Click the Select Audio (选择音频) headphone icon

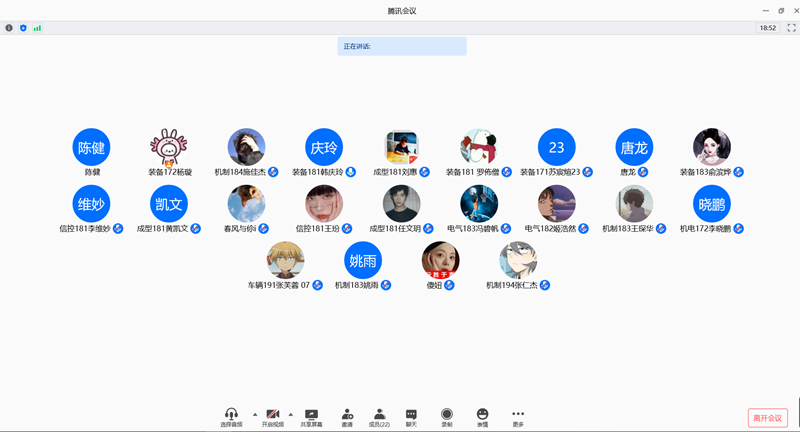(231, 415)
